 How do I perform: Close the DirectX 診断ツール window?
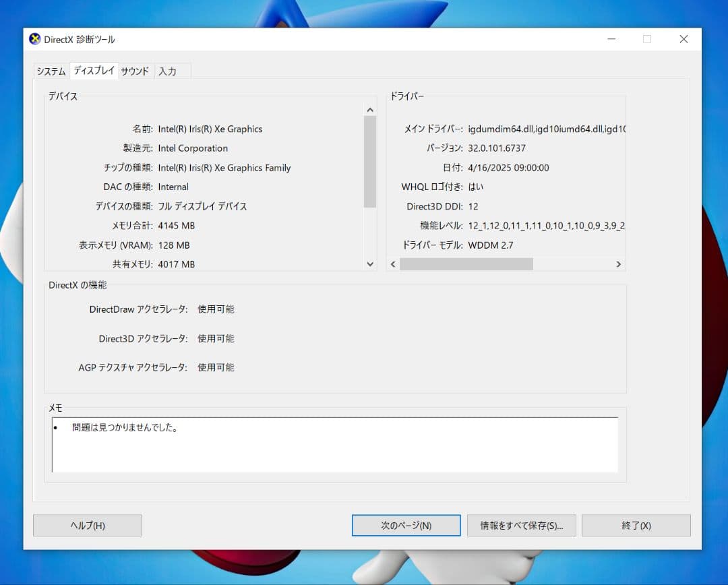pos(684,39)
